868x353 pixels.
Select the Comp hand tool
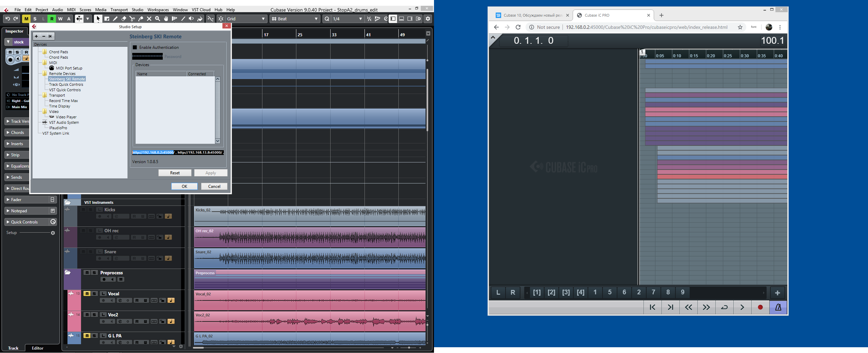(x=166, y=19)
